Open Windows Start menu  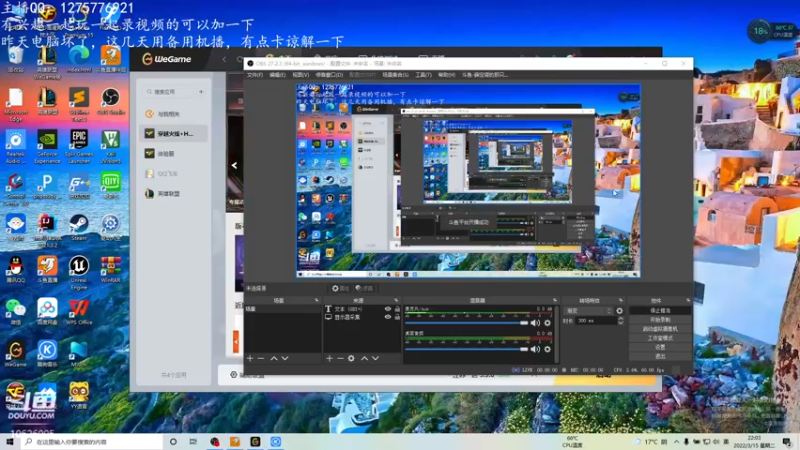pyautogui.click(x=10, y=442)
